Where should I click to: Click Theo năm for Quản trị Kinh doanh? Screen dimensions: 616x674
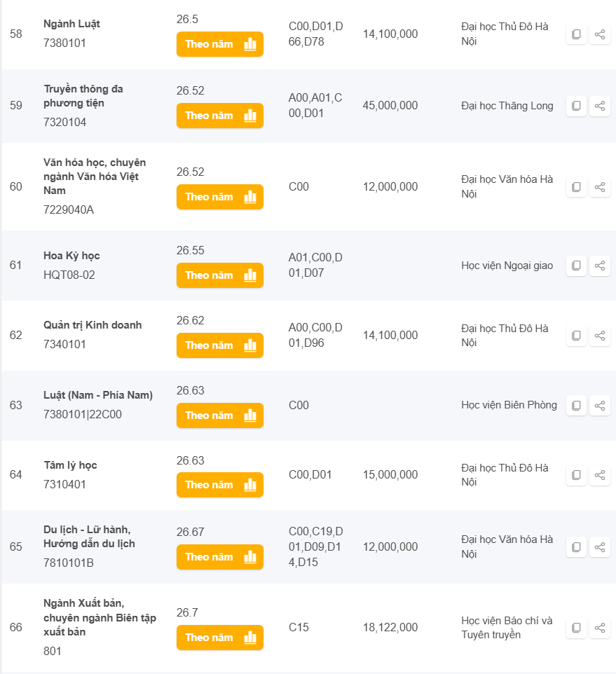pyautogui.click(x=219, y=345)
